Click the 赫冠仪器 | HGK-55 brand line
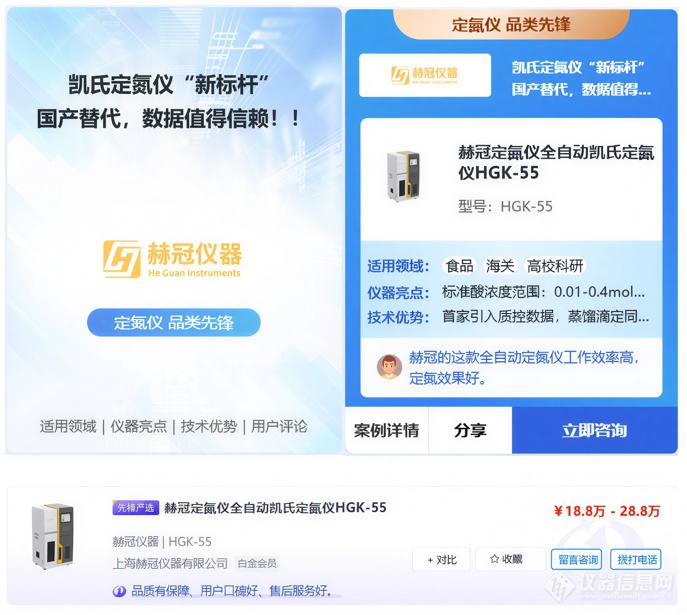687x615 pixels. pyautogui.click(x=162, y=542)
